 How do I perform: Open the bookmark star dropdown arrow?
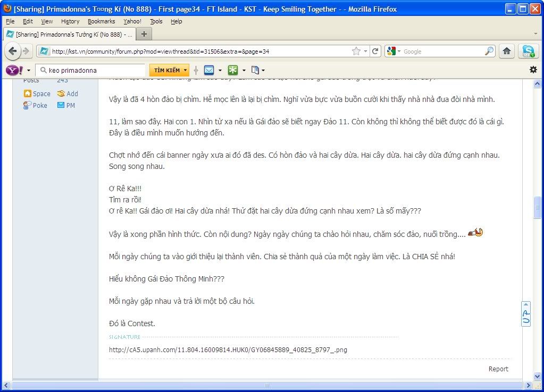pos(365,52)
